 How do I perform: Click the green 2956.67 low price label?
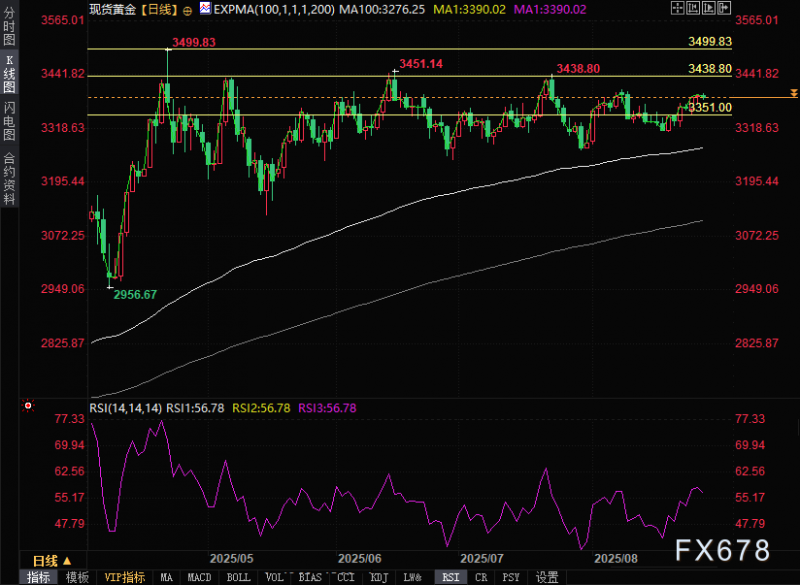[135, 295]
